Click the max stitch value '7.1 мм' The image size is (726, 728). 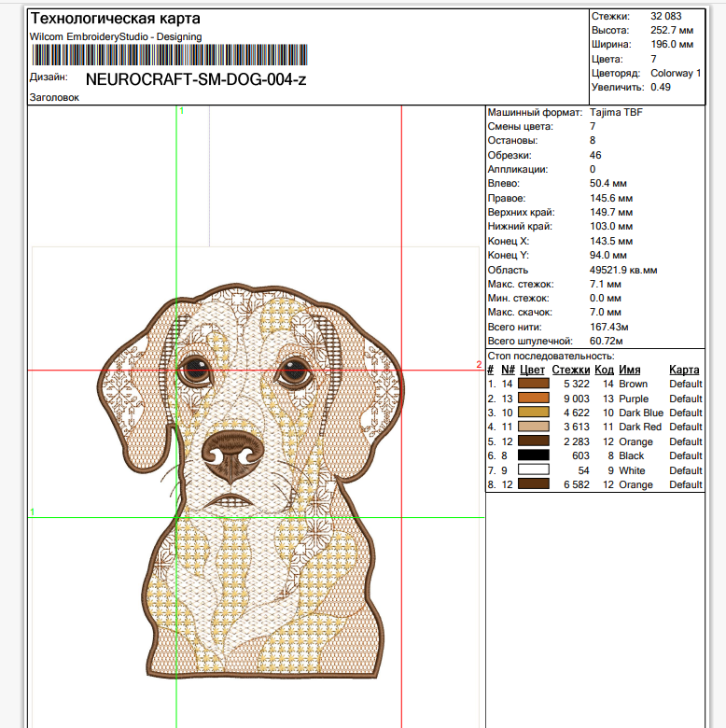[x=606, y=284]
